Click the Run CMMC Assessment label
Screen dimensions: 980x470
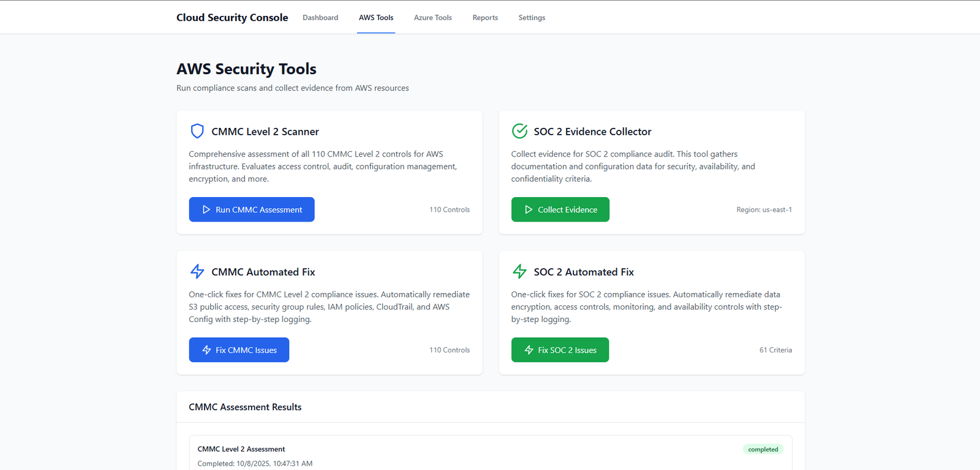[259, 210]
